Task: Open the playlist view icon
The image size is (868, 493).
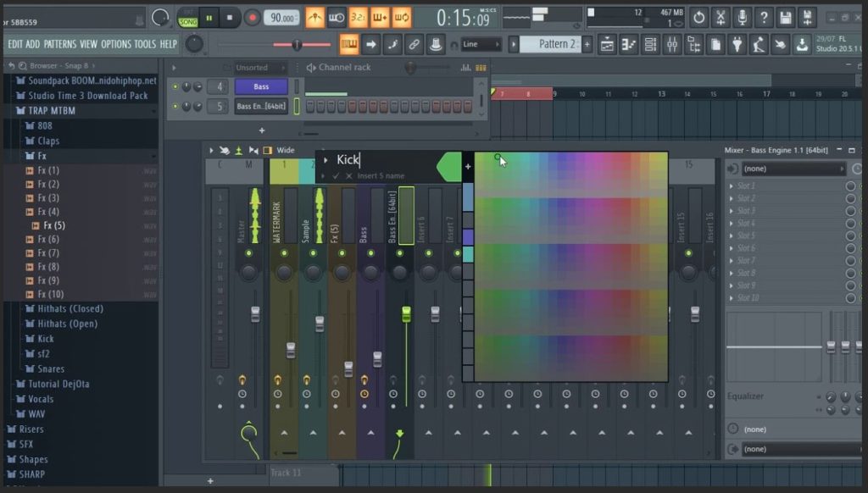Action: (x=607, y=44)
